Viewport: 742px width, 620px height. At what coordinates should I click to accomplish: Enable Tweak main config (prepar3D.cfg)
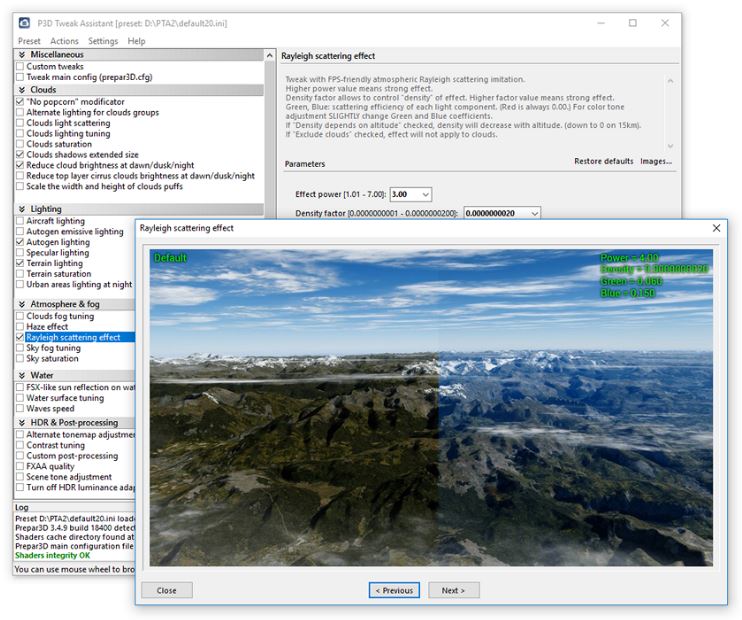(x=20, y=77)
